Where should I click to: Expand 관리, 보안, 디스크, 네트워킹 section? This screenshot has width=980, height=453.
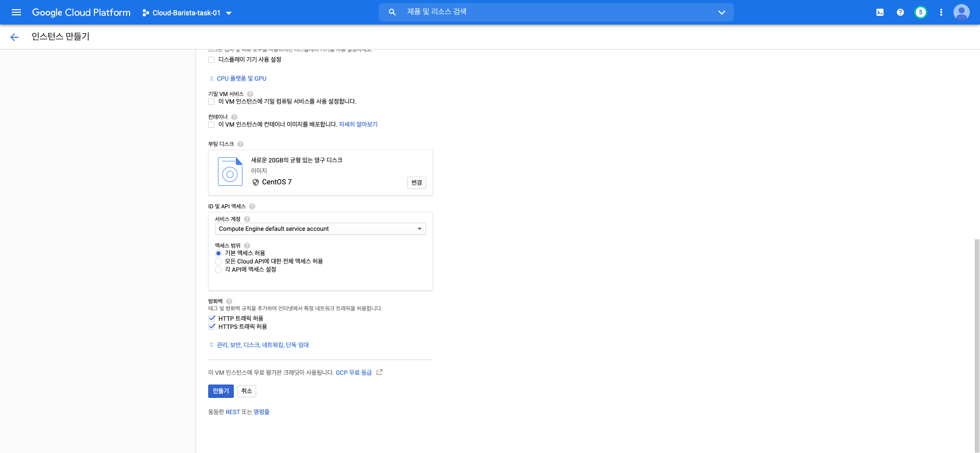click(262, 345)
